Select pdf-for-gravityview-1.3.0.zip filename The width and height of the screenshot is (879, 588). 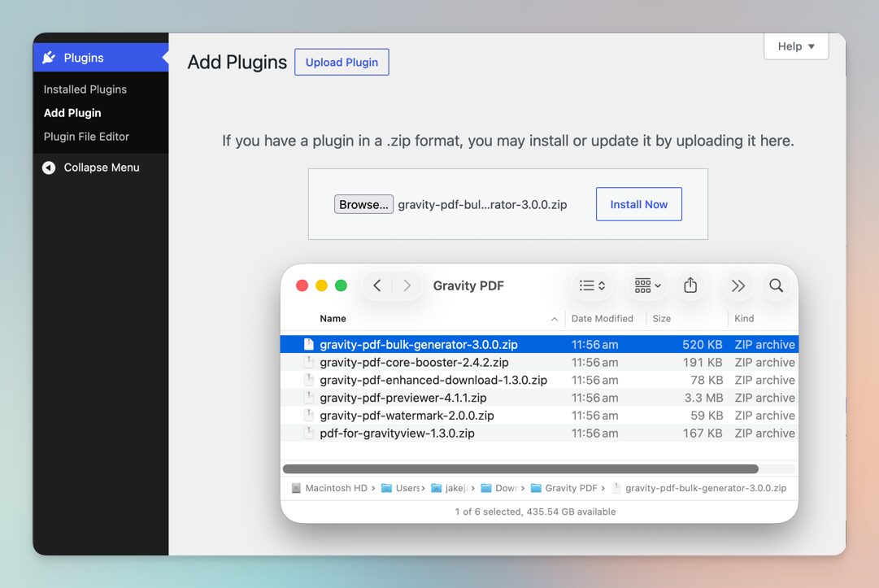pyautogui.click(x=397, y=433)
